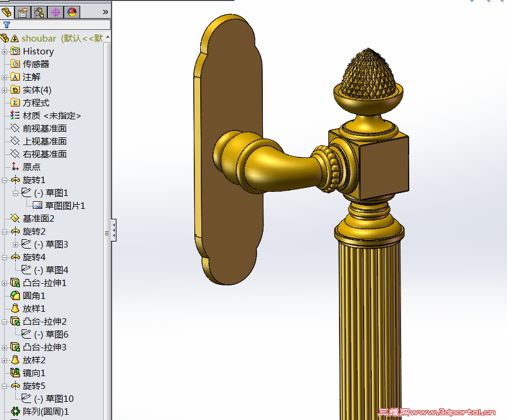
Task: Click the filter input field
Action: pos(55,25)
